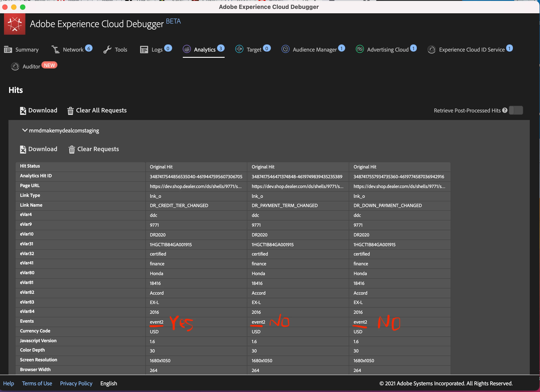Click Clear All Requests button

97,110
